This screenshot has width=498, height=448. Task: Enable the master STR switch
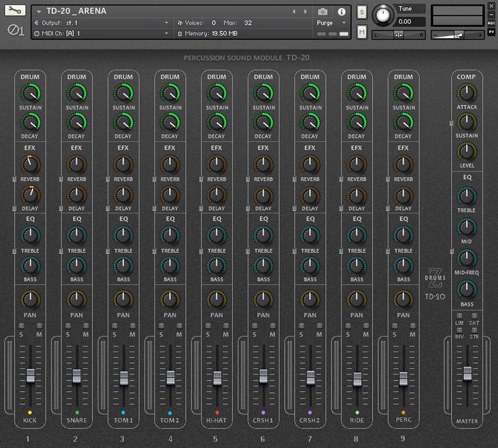[474, 330]
